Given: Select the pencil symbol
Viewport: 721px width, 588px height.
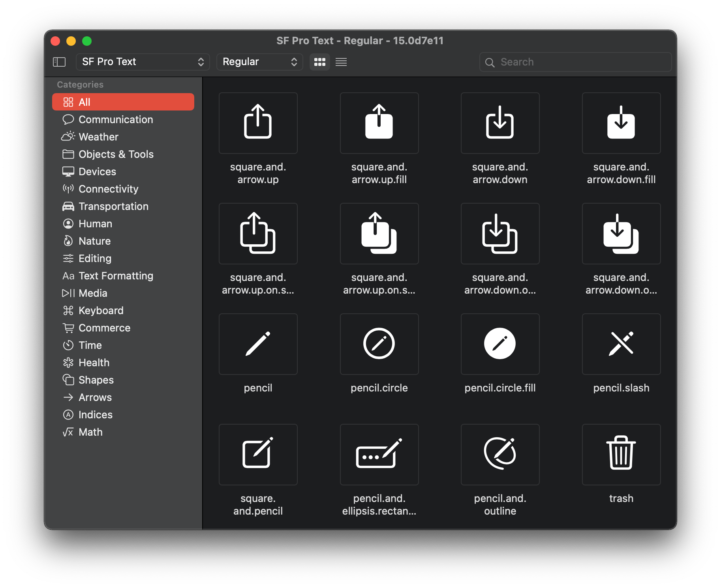Looking at the screenshot, I should click(x=258, y=344).
